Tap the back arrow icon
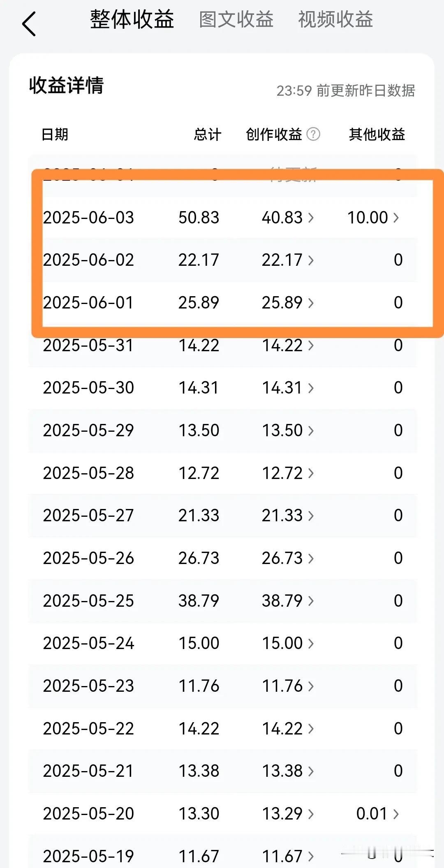The height and width of the screenshot is (868, 444). [x=29, y=24]
